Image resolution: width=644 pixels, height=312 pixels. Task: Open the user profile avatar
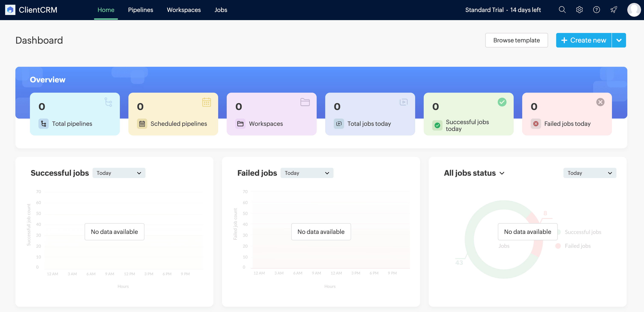tap(634, 10)
